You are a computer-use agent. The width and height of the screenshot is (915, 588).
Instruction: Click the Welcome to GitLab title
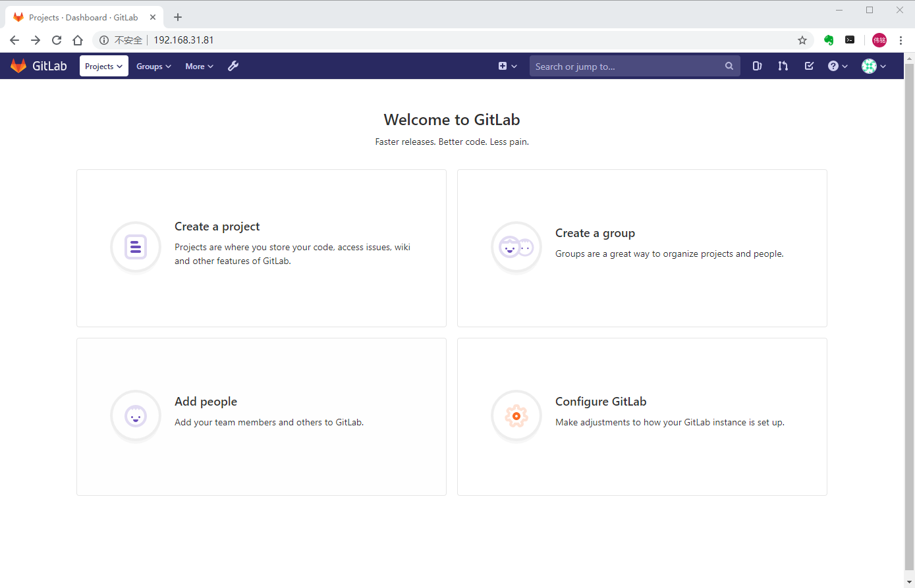452,120
